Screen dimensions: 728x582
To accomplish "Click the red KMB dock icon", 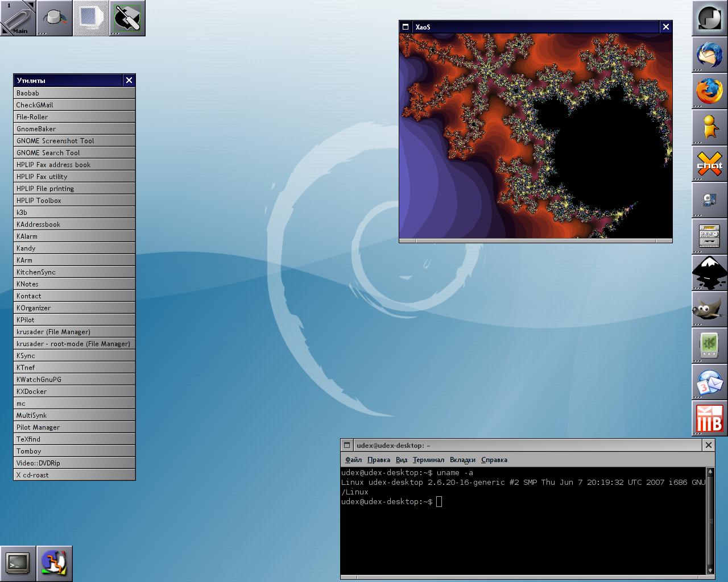I will pos(710,418).
